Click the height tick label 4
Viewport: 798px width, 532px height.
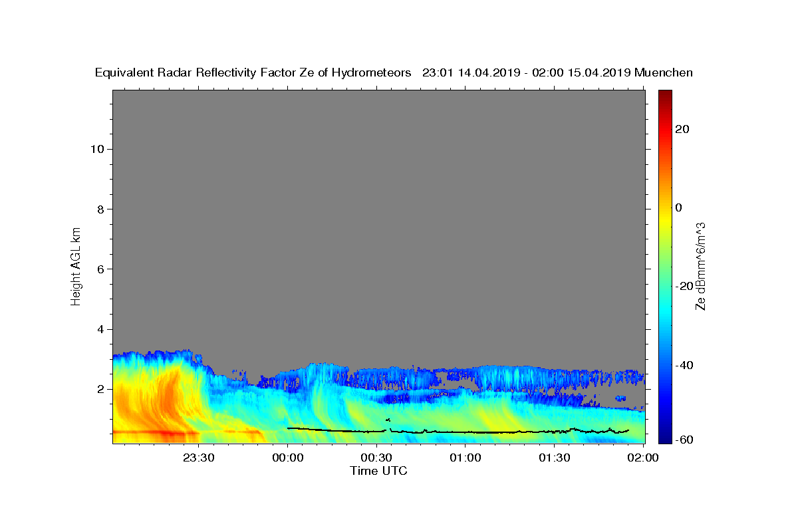coord(100,329)
